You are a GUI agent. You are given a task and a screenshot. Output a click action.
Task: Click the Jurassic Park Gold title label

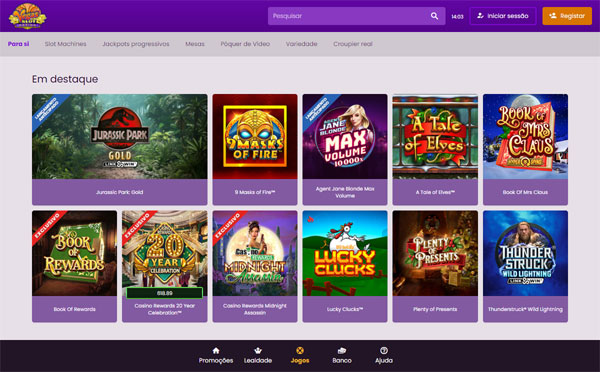(120, 192)
